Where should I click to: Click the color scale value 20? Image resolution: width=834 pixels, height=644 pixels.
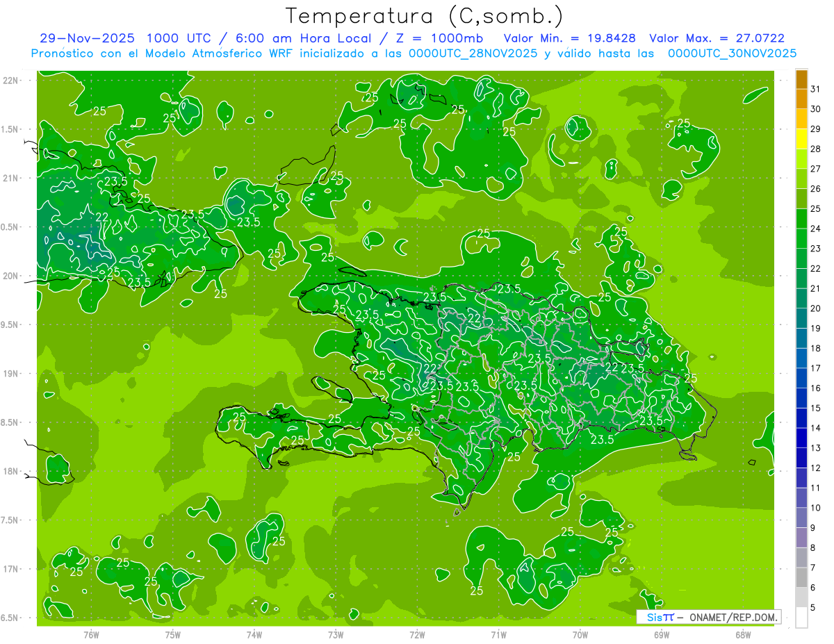816,308
